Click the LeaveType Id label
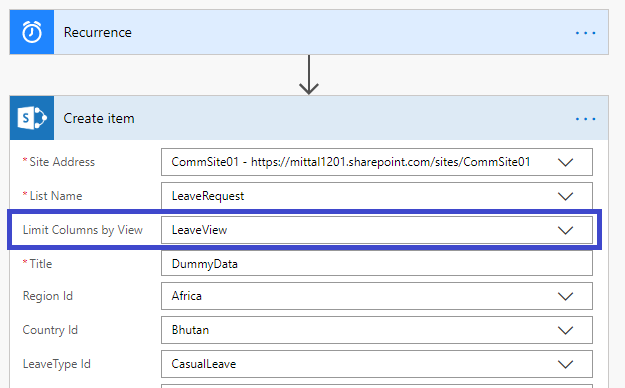 [x=57, y=364]
